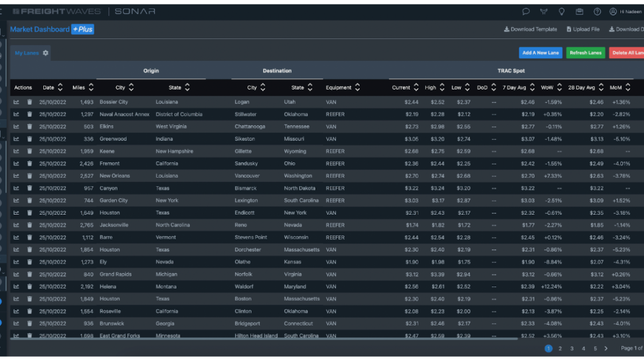Switch to the My Lanes tab

(x=27, y=53)
